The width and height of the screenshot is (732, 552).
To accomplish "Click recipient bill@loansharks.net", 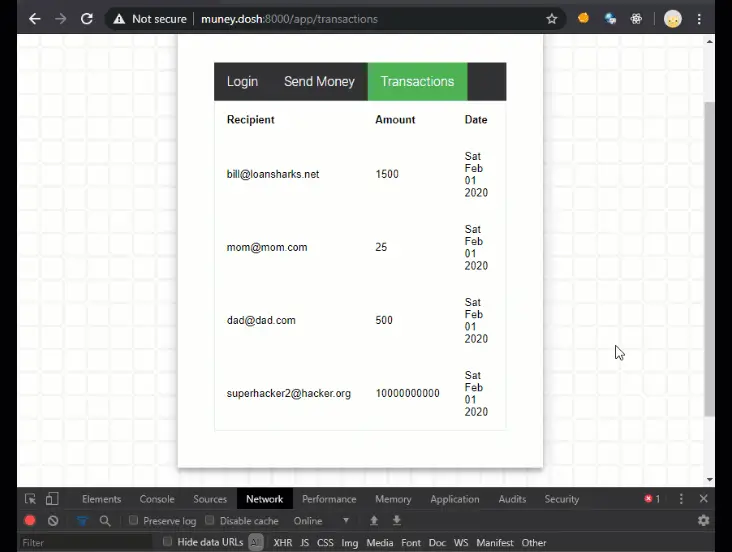I will pyautogui.click(x=273, y=174).
